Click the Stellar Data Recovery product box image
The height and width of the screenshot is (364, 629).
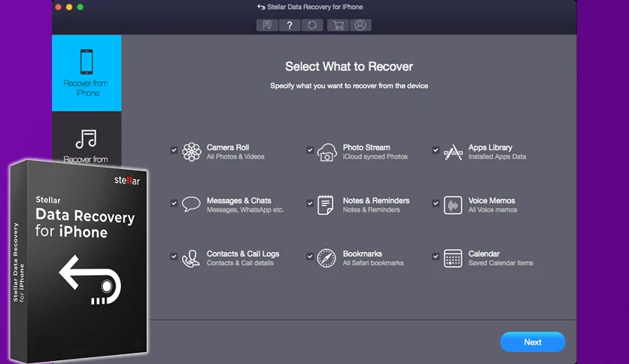[x=78, y=260]
